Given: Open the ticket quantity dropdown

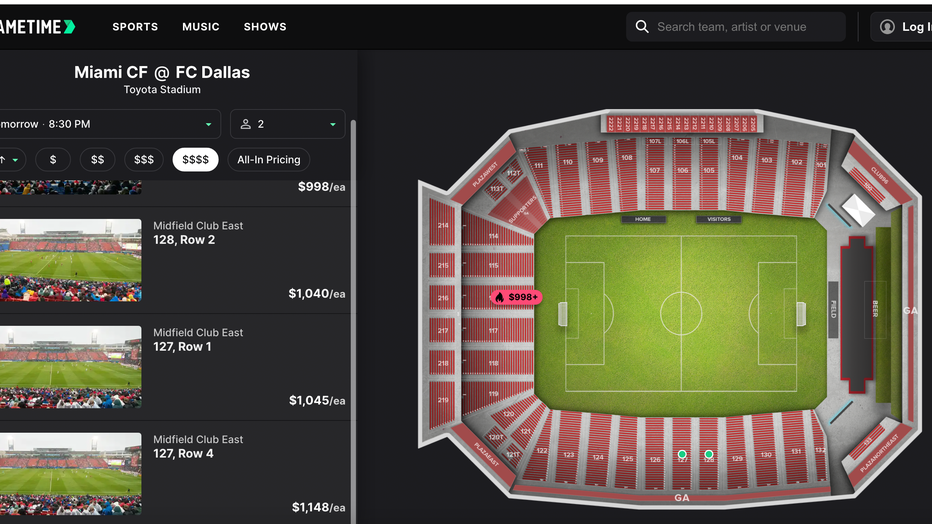Looking at the screenshot, I should pos(288,124).
